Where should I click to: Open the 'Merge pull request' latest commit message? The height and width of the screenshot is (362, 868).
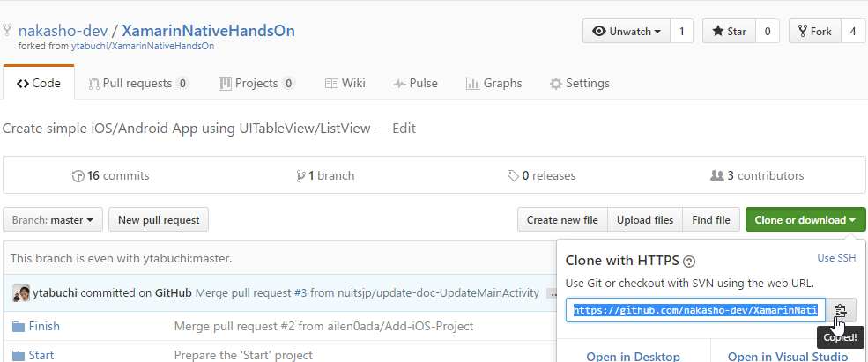[367, 293]
